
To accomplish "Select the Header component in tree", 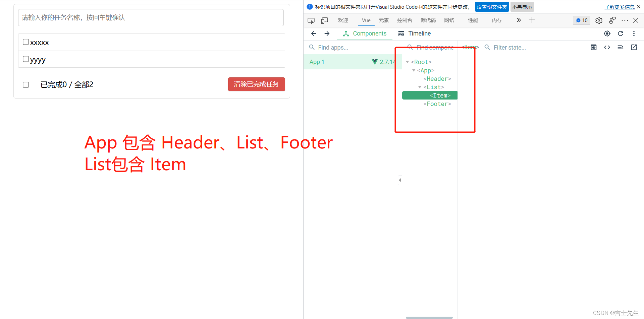I will pyautogui.click(x=437, y=79).
